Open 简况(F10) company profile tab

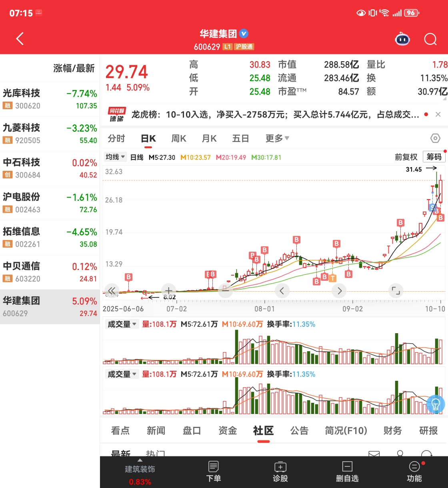tap(346, 430)
